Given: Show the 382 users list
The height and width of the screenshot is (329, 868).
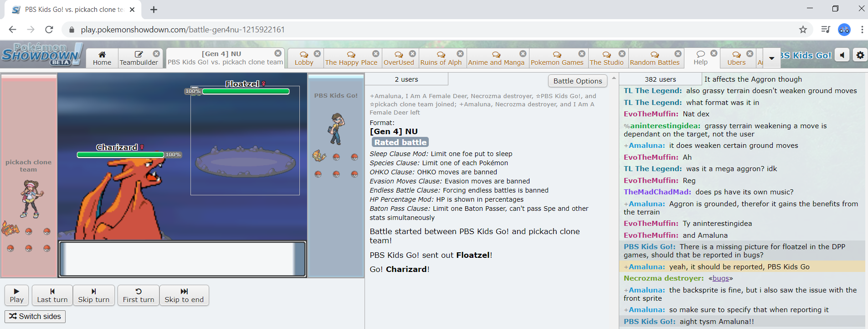Looking at the screenshot, I should (x=660, y=79).
